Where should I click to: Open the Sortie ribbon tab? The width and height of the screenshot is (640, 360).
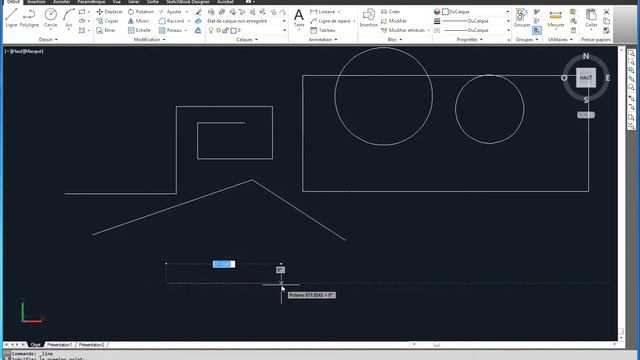[153, 2]
